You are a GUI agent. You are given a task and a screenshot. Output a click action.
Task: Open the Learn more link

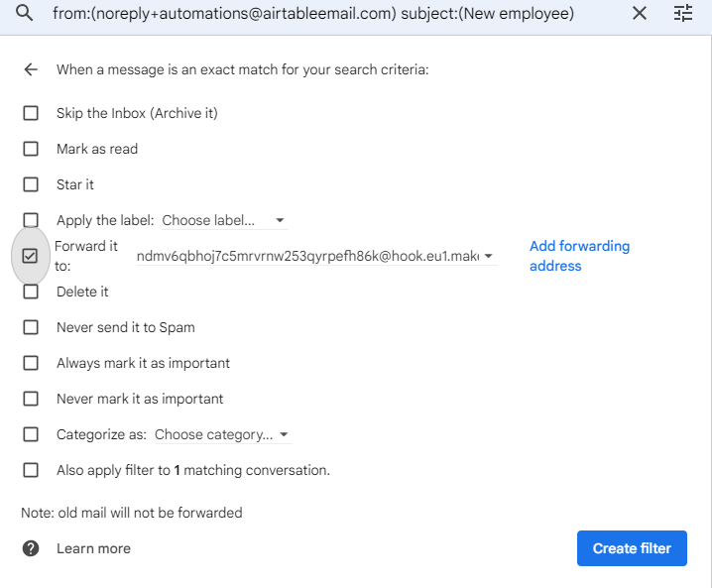pos(93,548)
